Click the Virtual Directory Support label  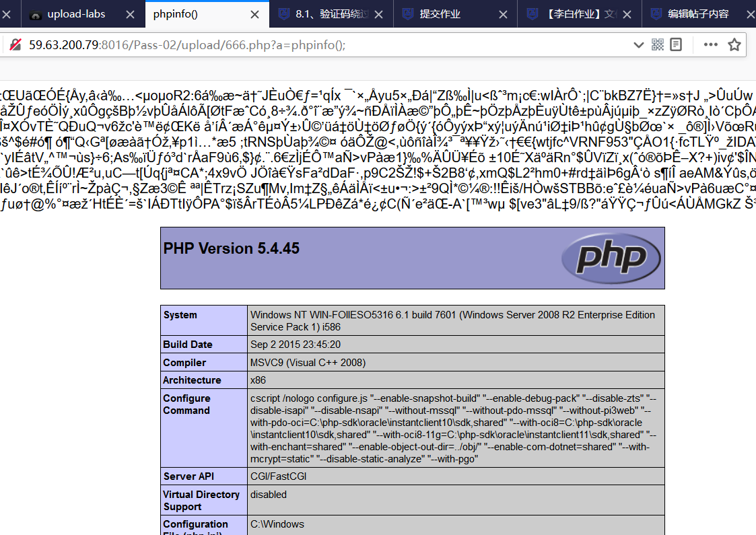(x=201, y=500)
